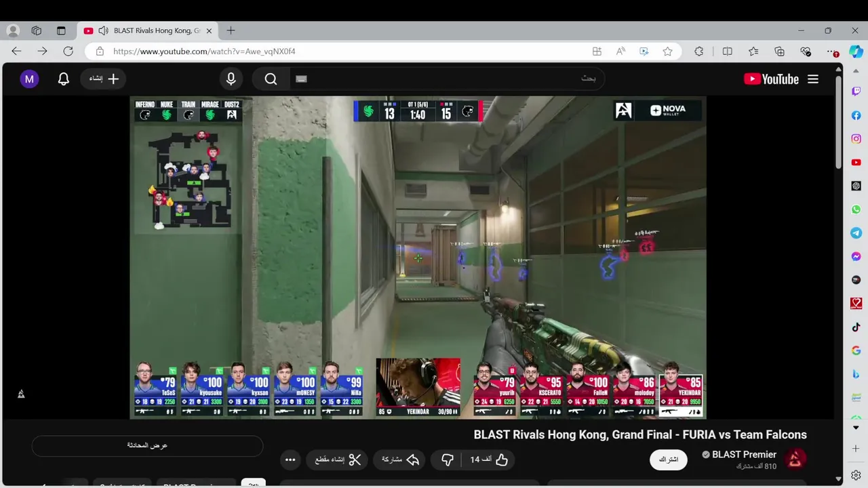Click the page vertical scrollbar

click(839, 122)
